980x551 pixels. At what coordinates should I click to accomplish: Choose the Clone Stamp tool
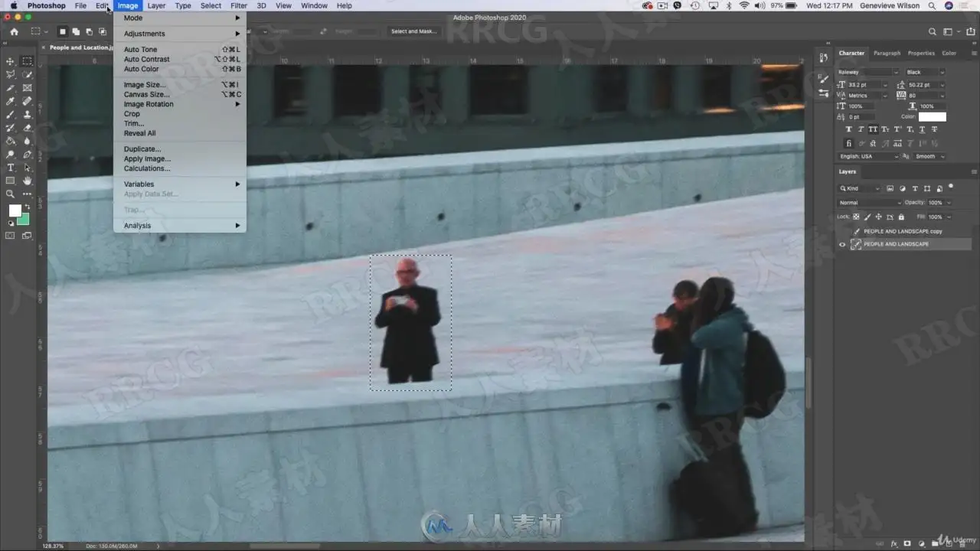tap(28, 115)
